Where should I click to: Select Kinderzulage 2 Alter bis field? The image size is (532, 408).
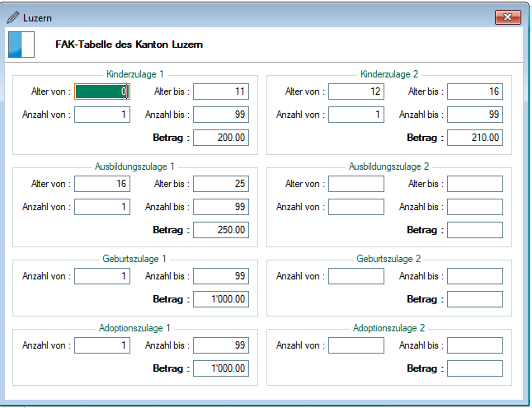tap(475, 91)
